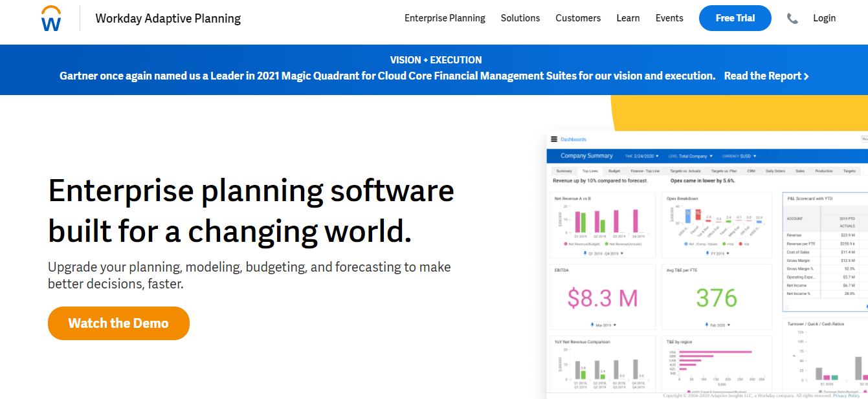The width and height of the screenshot is (868, 399).
Task: Open the LEVEL Total Company dropdown
Action: click(x=690, y=156)
